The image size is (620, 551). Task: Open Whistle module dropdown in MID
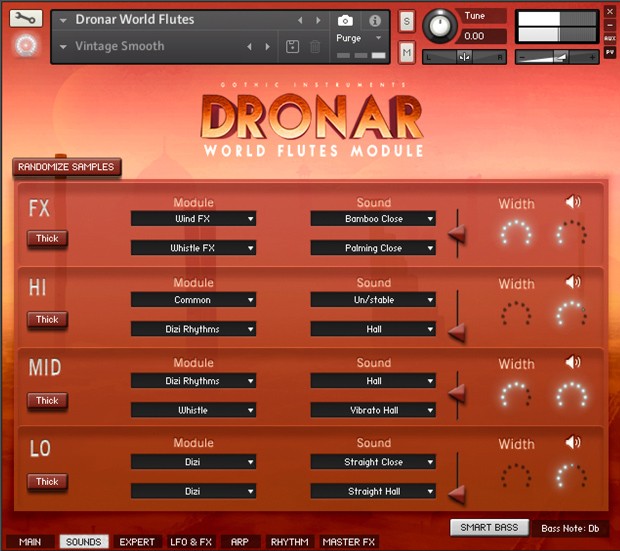[x=193, y=410]
